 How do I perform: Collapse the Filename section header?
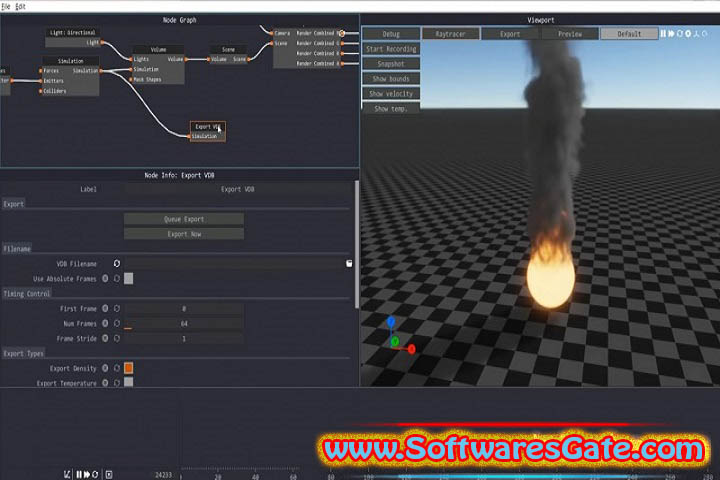tap(17, 249)
